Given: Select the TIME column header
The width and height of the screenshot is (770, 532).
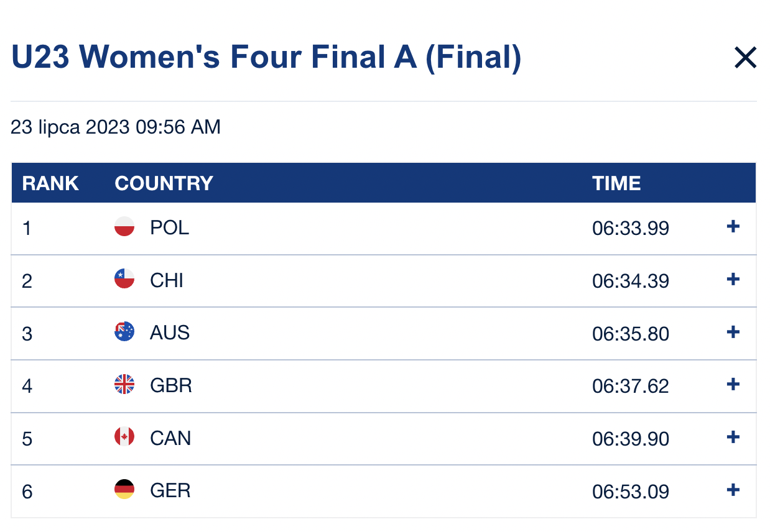Looking at the screenshot, I should click(616, 183).
